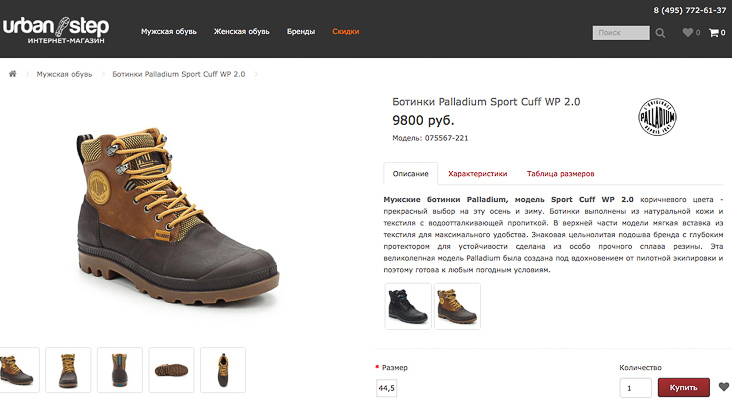Add to wishlist heart beside Купить
The image size is (732, 410).
pyautogui.click(x=724, y=387)
